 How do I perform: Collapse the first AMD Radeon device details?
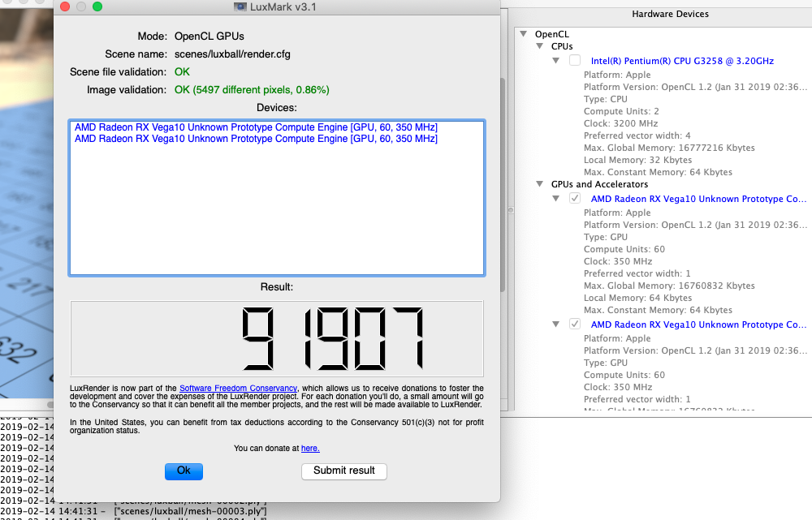[555, 199]
